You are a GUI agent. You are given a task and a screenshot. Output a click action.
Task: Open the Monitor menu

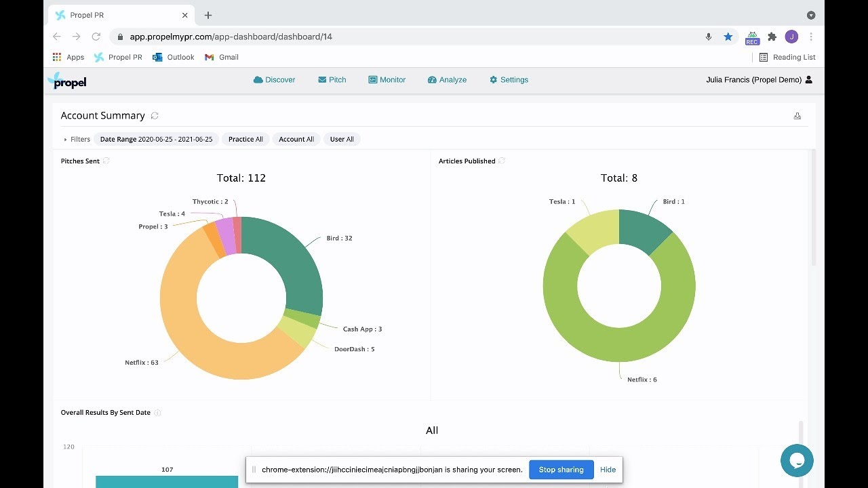[387, 80]
